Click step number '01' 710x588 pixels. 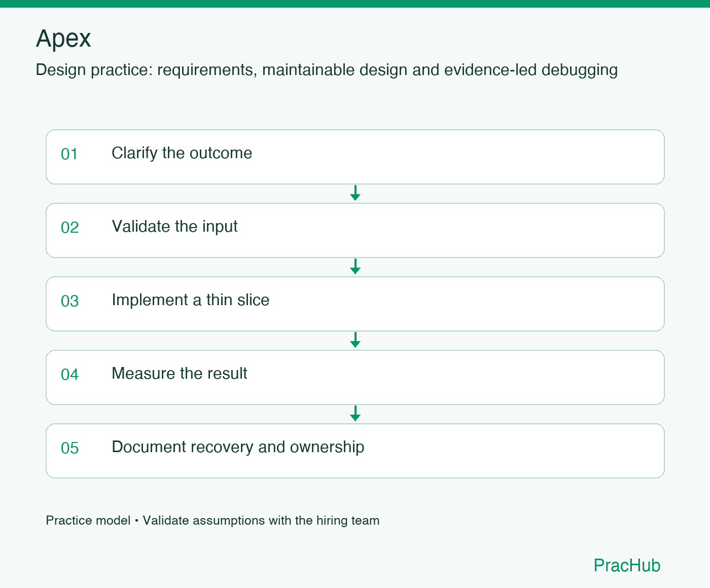(69, 154)
